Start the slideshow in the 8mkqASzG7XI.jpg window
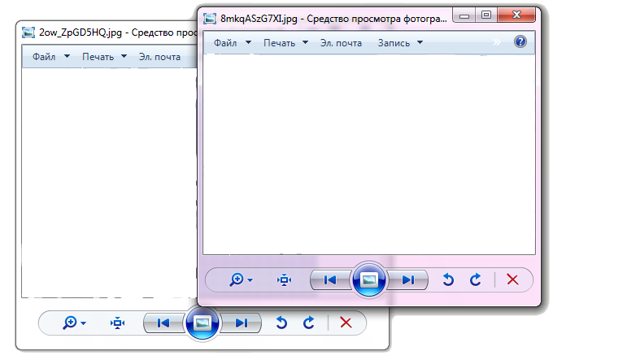 point(369,279)
